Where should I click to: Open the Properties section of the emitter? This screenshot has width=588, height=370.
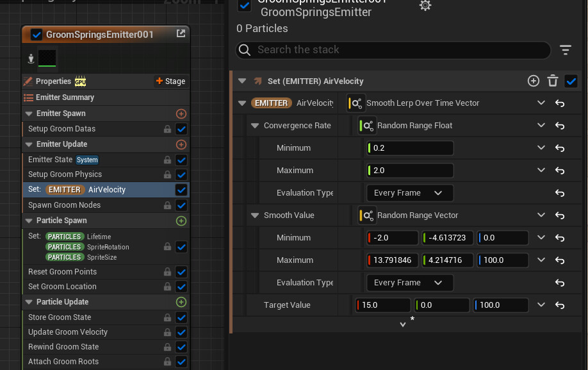(x=53, y=81)
